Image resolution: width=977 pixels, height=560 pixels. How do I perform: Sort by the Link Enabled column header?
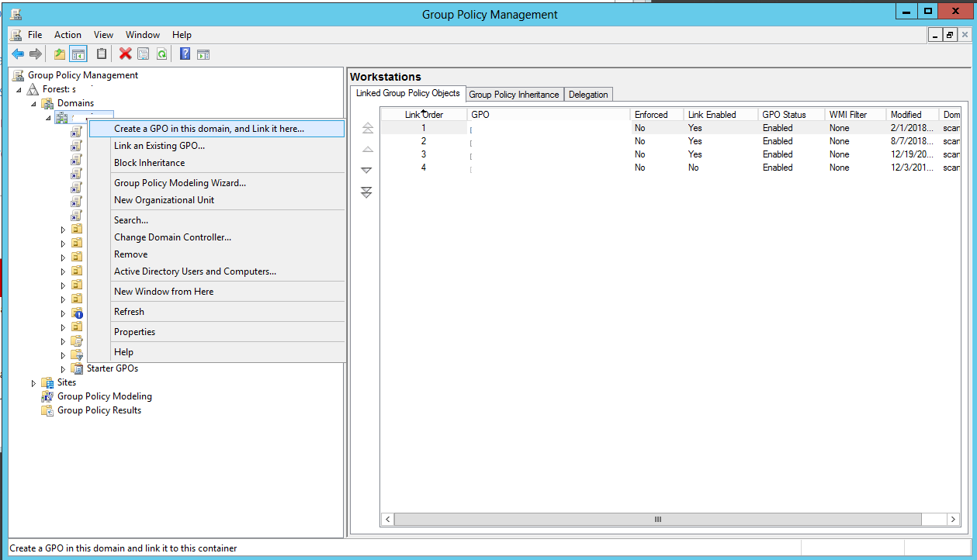click(x=721, y=115)
